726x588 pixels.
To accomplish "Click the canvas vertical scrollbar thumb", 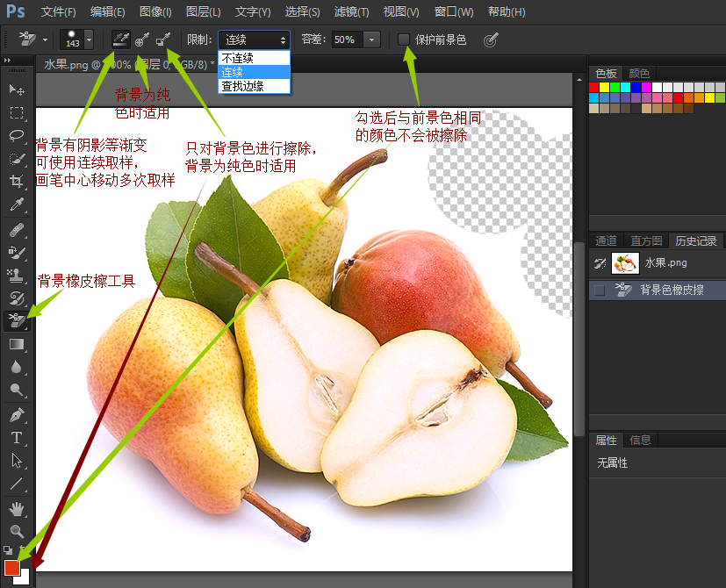I will click(x=579, y=339).
